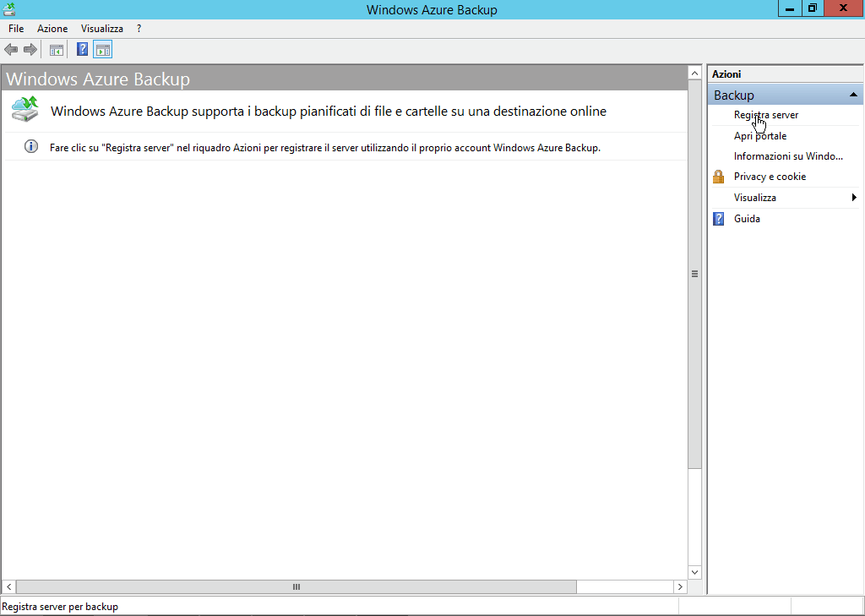
Task: Toggle the Action pane toolbar icon
Action: point(102,50)
